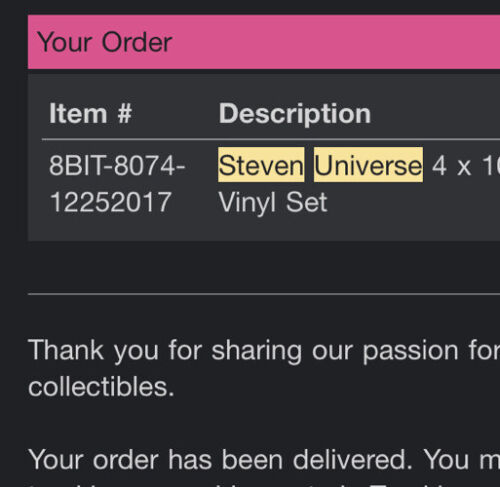Click the highlighted word "Steven"

click(261, 165)
